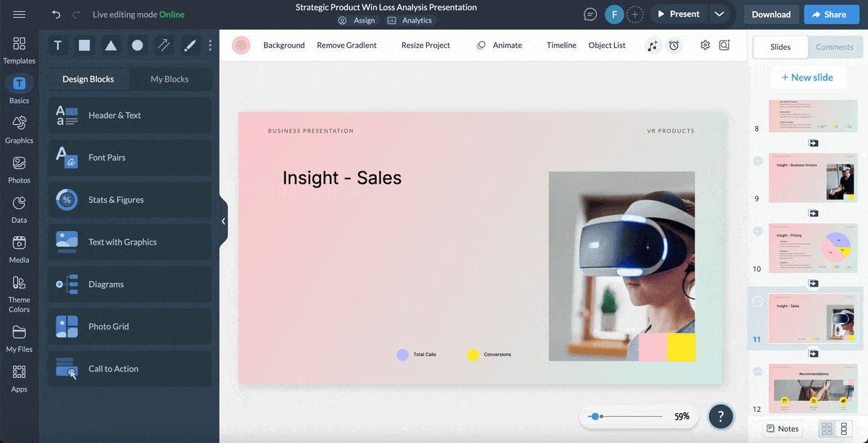Open the presentation timer icon
This screenshot has height=443, width=868.
[x=673, y=46]
